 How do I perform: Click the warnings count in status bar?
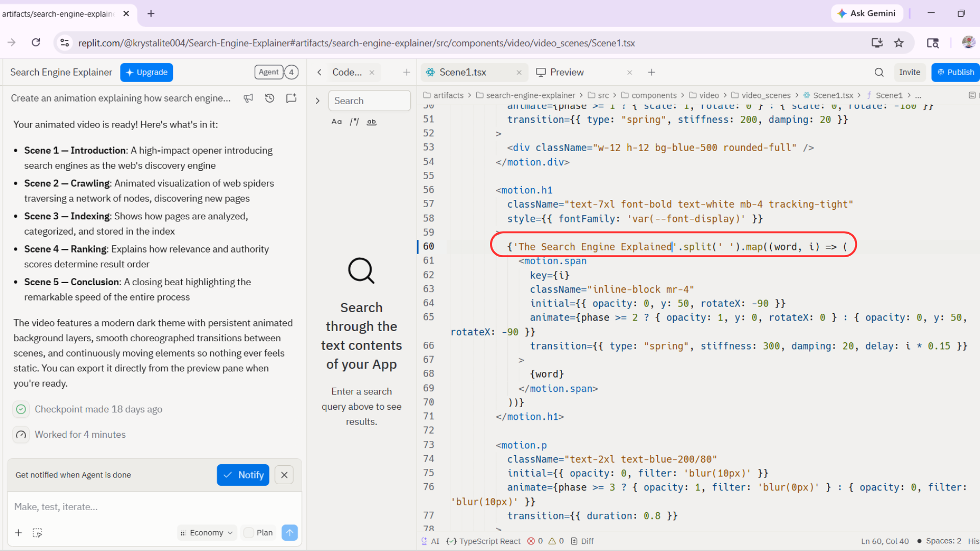[556, 541]
